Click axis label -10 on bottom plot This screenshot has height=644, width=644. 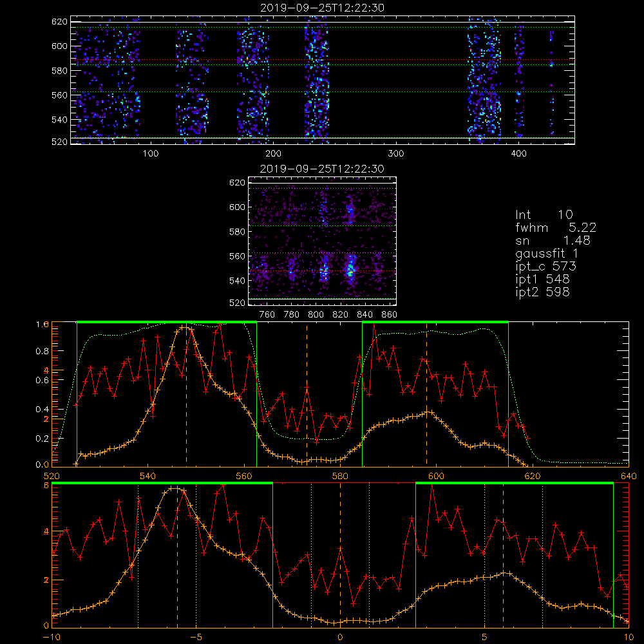[x=52, y=637]
